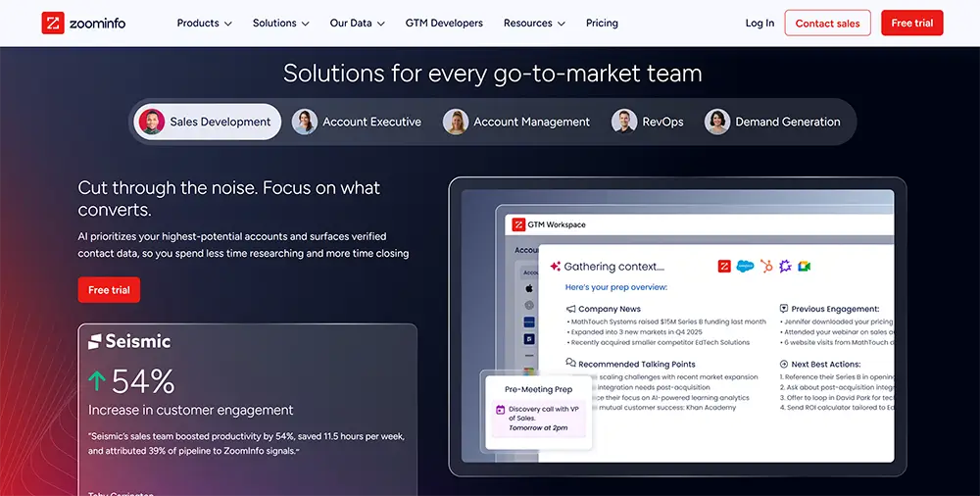
Task: Expand the Solutions dropdown chevron
Action: (305, 24)
